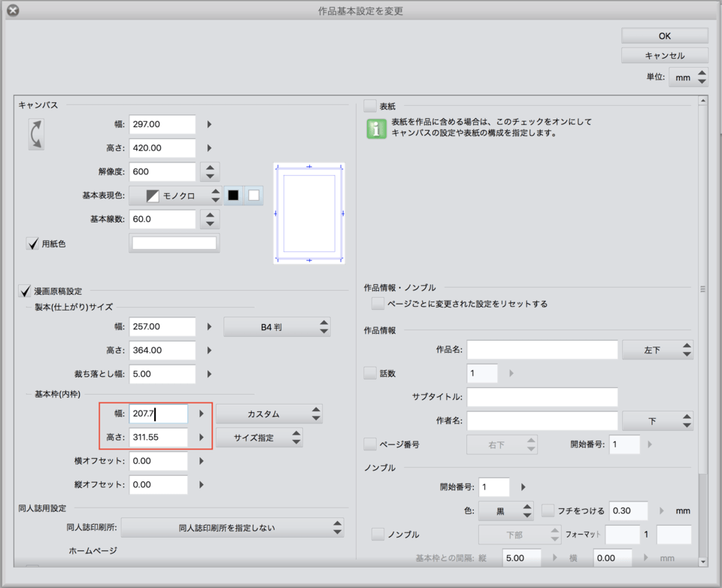The image size is (722, 588).
Task: Open the カスタム inner frame dropdown
Action: 269,414
